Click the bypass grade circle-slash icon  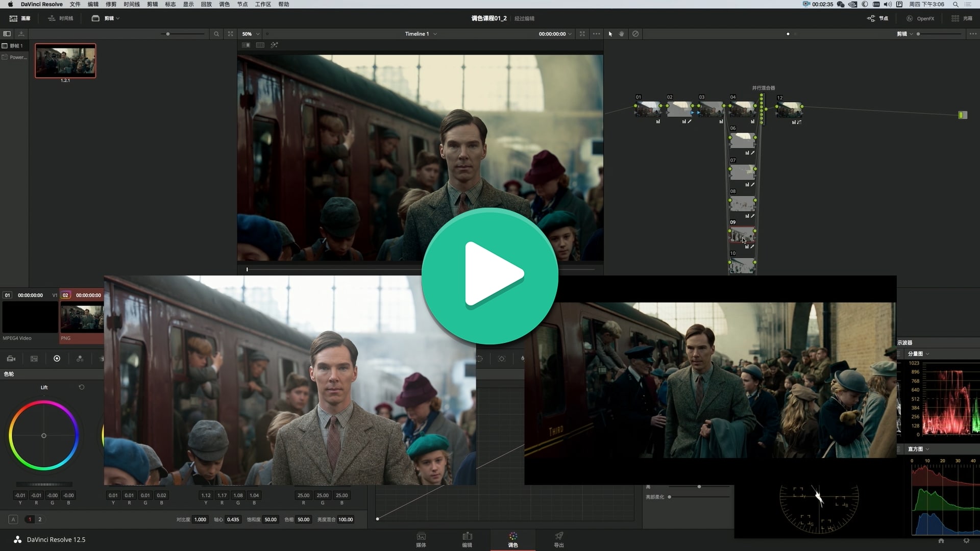pos(635,34)
